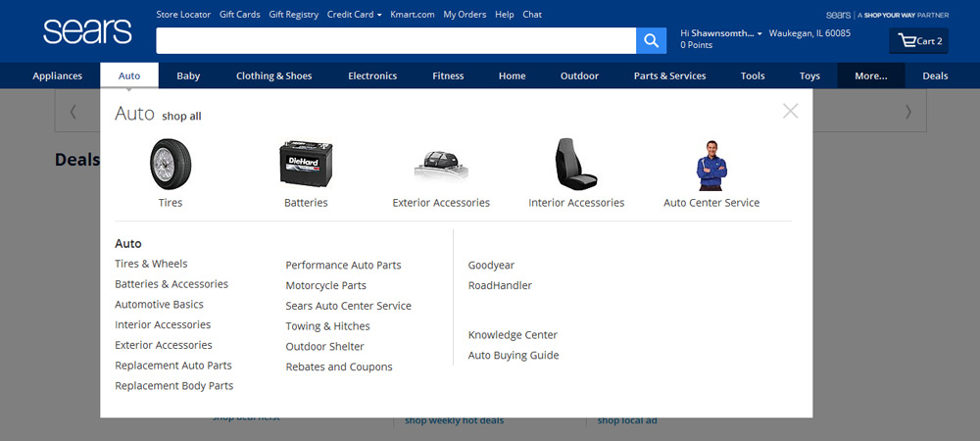Click 'shop weekly hot deals' link

455,420
